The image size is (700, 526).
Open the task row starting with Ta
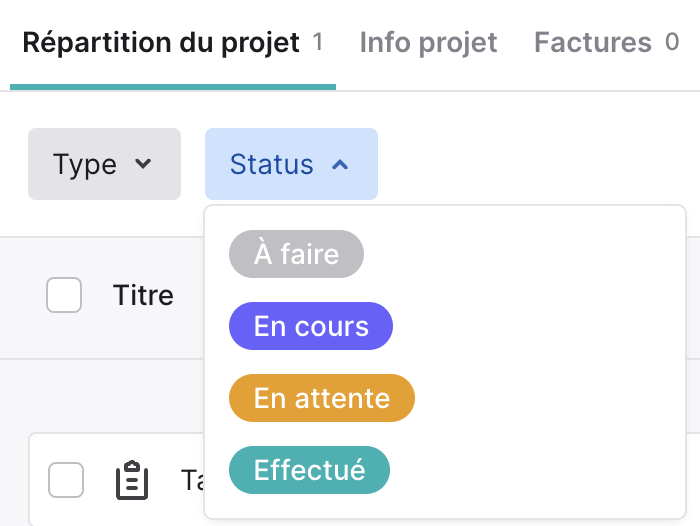[x=116, y=480]
